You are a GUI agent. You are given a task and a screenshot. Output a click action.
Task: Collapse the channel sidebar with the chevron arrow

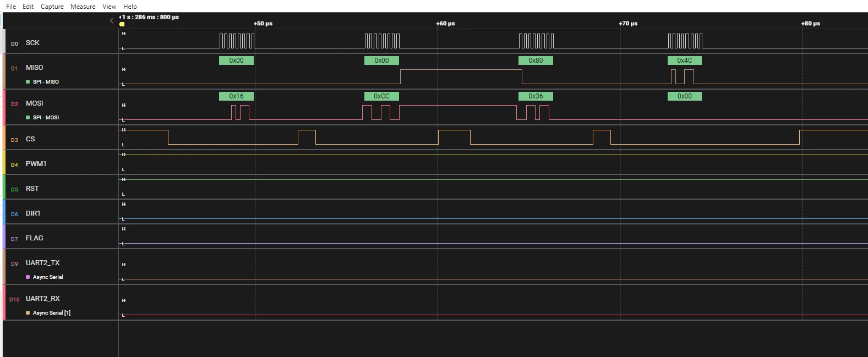coord(111,20)
